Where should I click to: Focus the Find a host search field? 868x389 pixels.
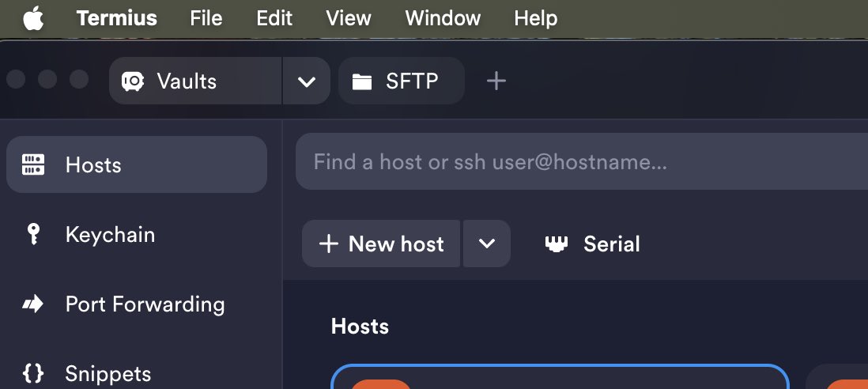[582, 161]
